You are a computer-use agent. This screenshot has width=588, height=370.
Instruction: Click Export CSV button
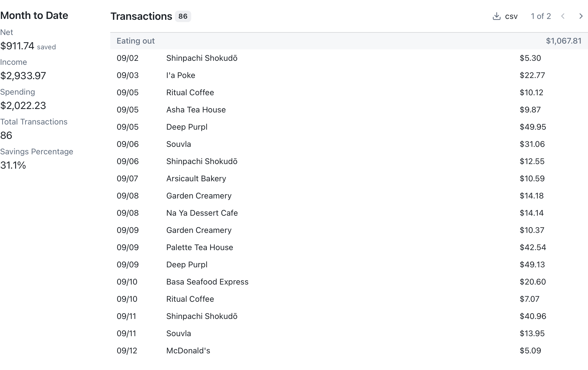click(505, 16)
